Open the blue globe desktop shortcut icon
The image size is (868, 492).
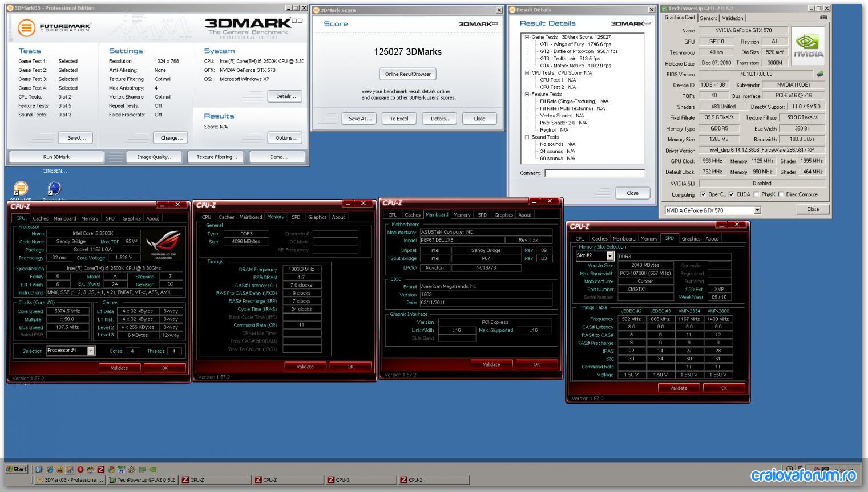pos(54,188)
